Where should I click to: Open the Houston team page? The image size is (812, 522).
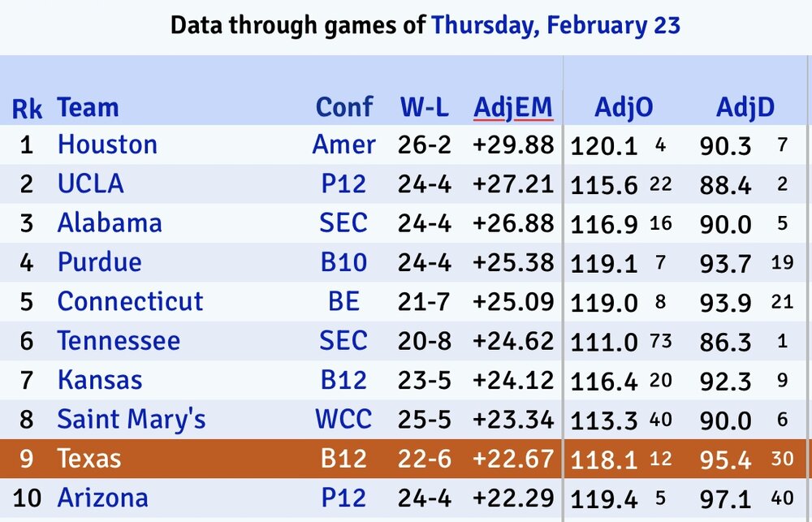click(x=107, y=145)
